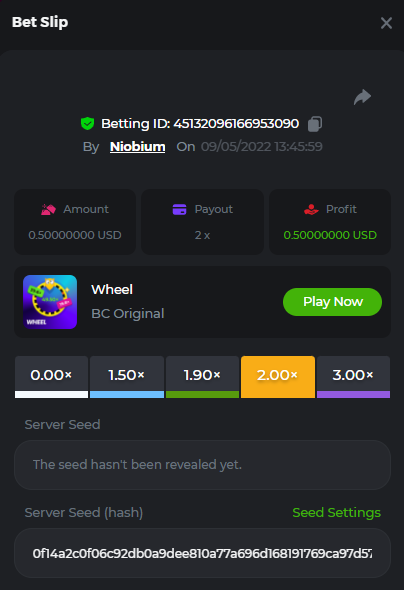
Task: Click the red Profit hand icon
Action: coord(311,209)
